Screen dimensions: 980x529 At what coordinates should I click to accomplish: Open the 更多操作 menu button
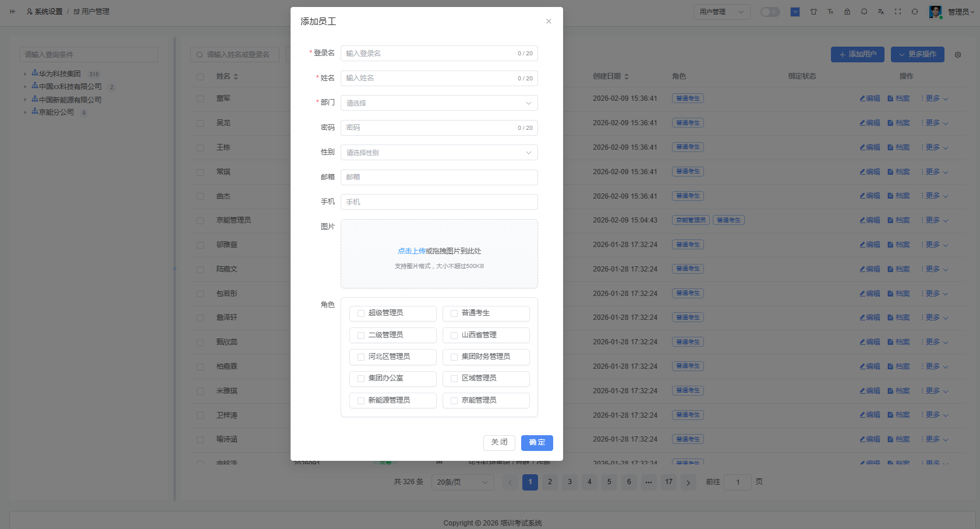pos(917,54)
